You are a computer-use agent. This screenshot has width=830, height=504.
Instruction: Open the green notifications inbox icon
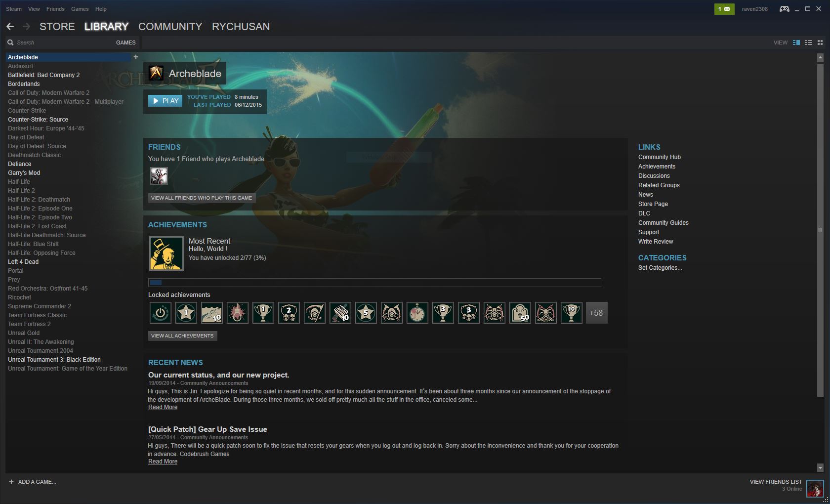pos(724,9)
